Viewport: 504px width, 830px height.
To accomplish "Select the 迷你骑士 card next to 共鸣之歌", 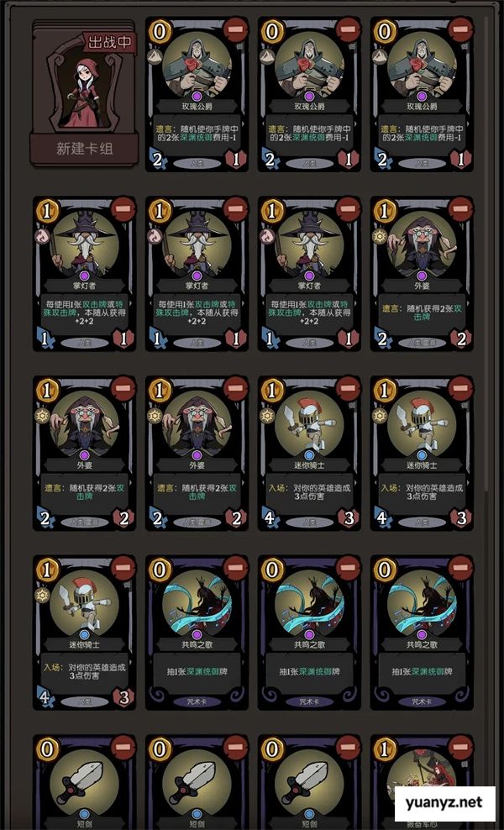I will [x=85, y=632].
